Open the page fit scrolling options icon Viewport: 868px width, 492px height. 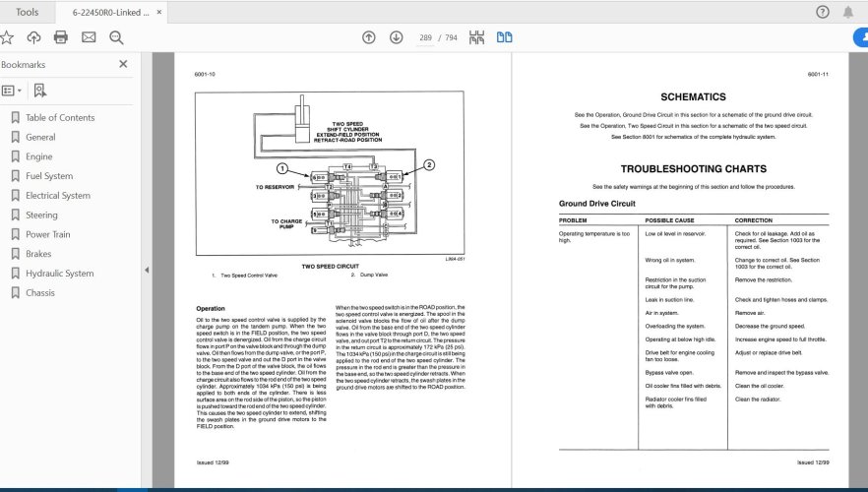coord(476,37)
